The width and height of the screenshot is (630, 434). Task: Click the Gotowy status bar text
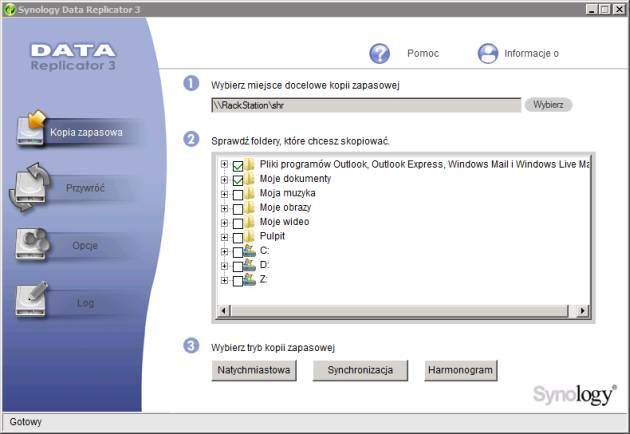point(25,422)
